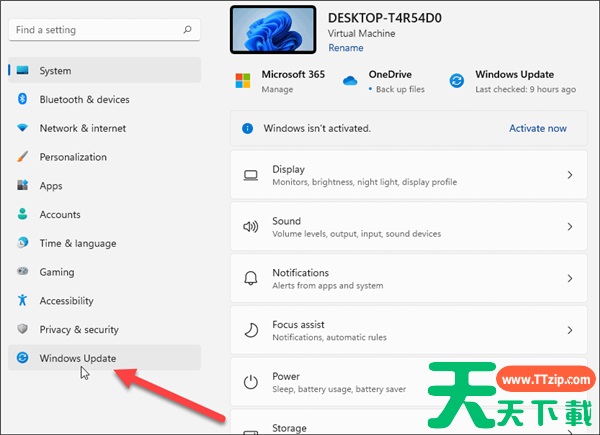The height and width of the screenshot is (435, 600).
Task: Click the Power icon
Action: pos(251,382)
